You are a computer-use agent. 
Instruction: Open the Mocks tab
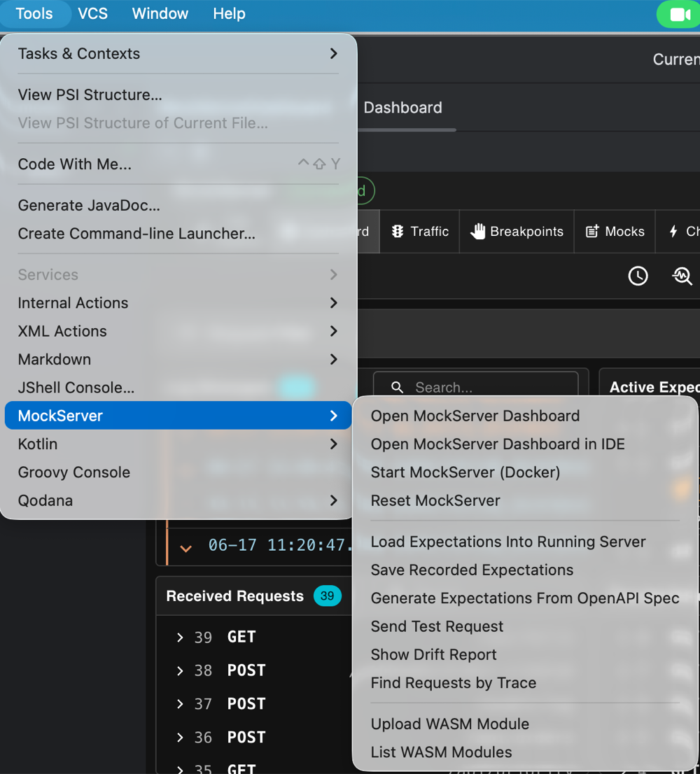(615, 231)
